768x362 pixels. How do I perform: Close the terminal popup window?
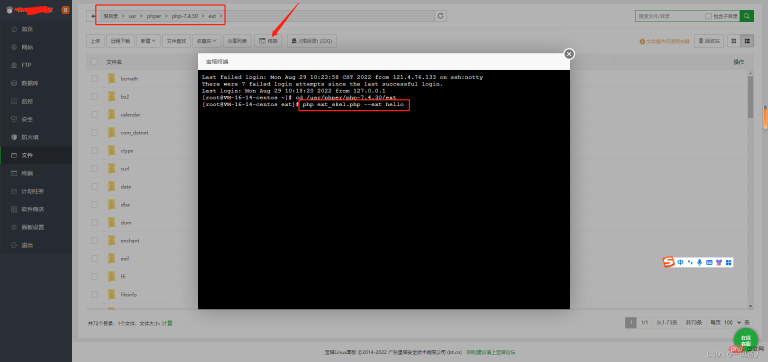(569, 54)
